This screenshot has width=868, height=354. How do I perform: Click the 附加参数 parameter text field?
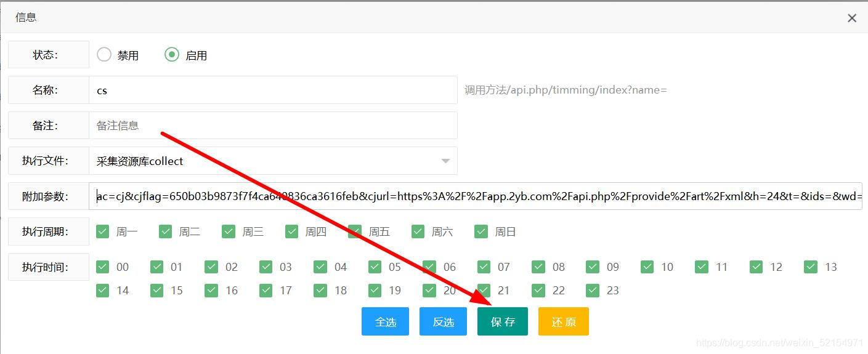[x=474, y=196]
